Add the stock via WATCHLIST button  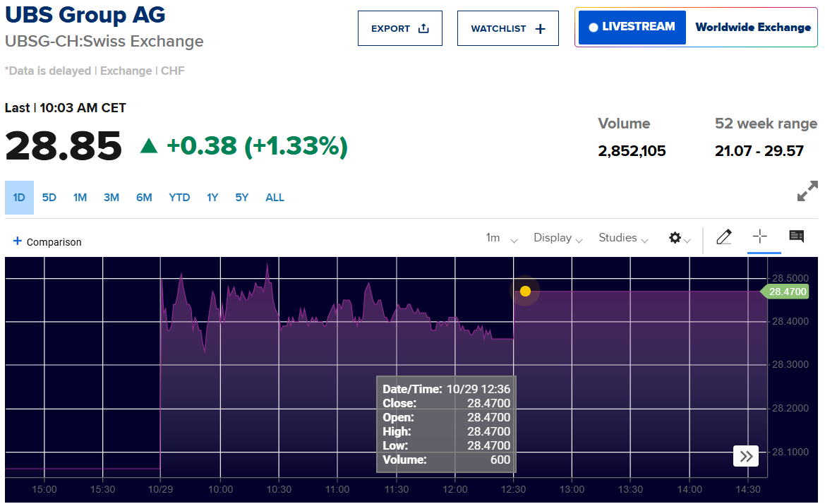[x=507, y=28]
